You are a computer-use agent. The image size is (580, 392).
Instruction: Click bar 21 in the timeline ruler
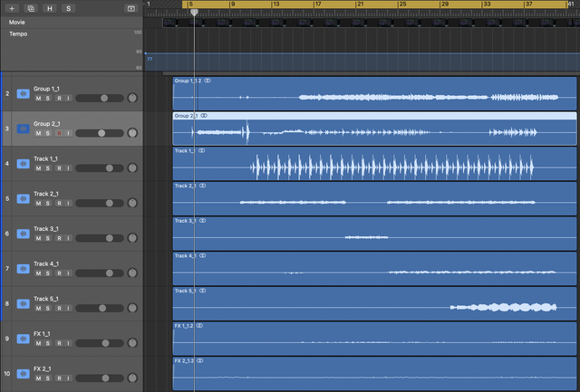point(361,4)
